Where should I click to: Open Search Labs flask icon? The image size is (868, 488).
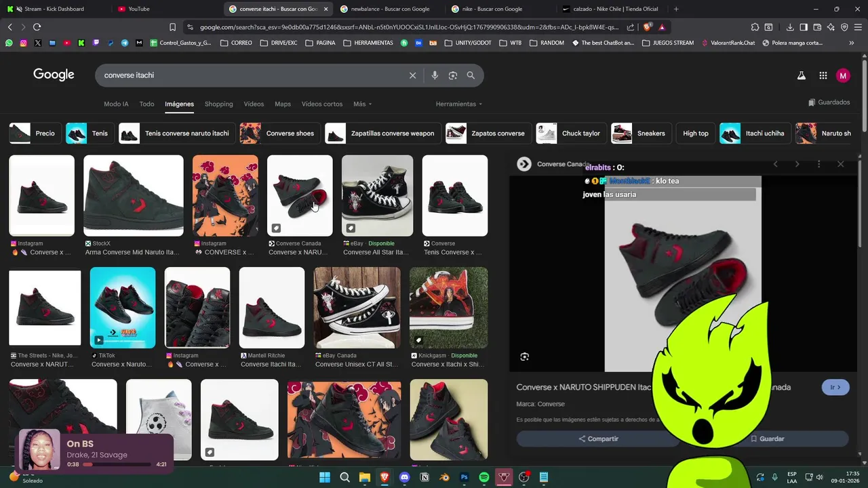[802, 76]
